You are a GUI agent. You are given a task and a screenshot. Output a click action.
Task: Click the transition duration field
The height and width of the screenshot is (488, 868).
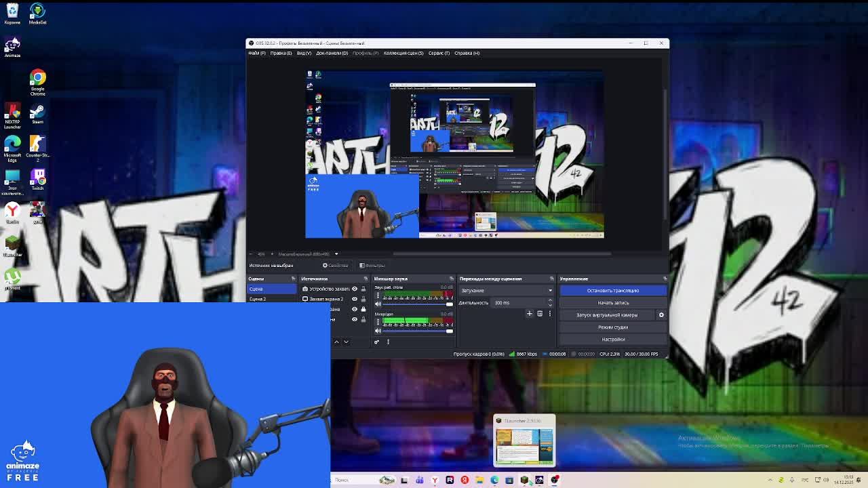click(x=521, y=303)
